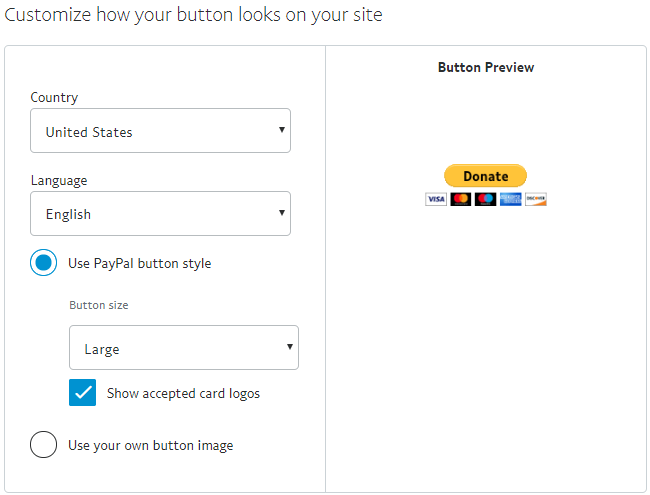Screen dimensions: 650x495
Task: Click the Maestro card logo
Action: point(486,199)
